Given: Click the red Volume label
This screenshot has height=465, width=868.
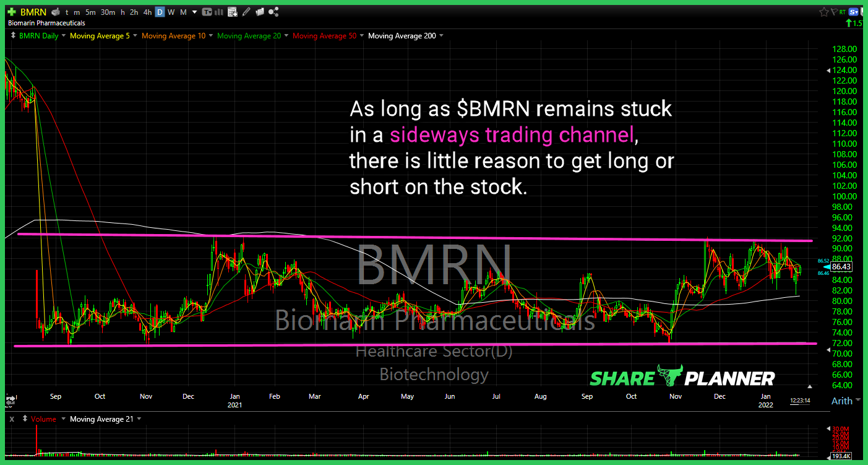Looking at the screenshot, I should [43, 419].
